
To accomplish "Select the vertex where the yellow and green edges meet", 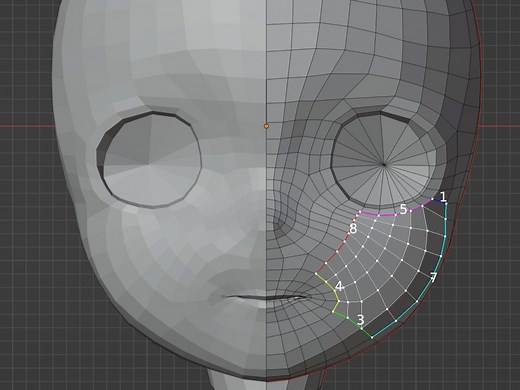I will 333,312.
